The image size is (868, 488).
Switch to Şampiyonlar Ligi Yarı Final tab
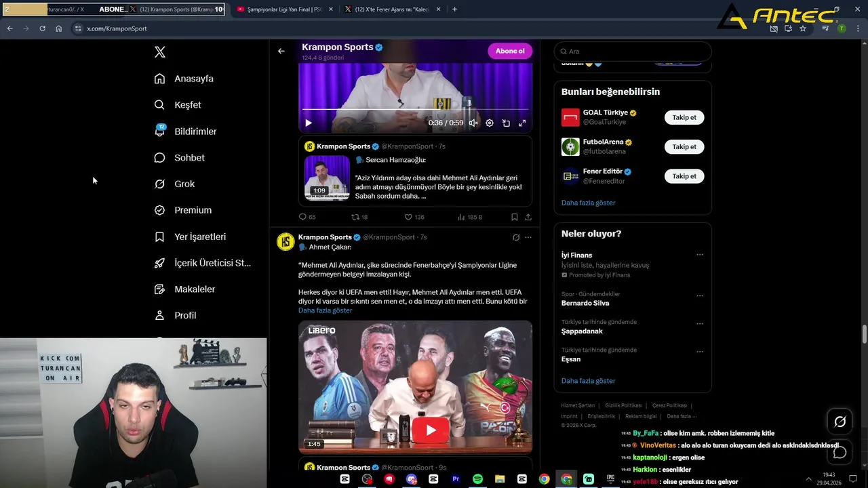(x=283, y=9)
